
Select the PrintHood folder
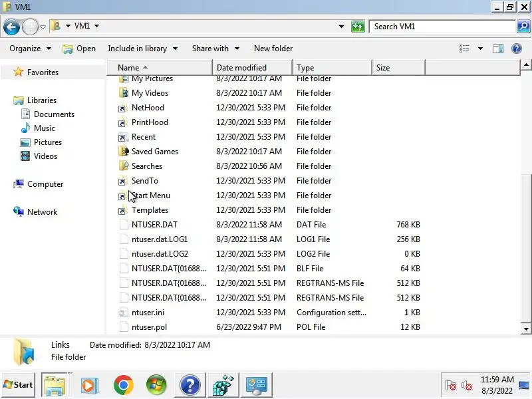[150, 122]
